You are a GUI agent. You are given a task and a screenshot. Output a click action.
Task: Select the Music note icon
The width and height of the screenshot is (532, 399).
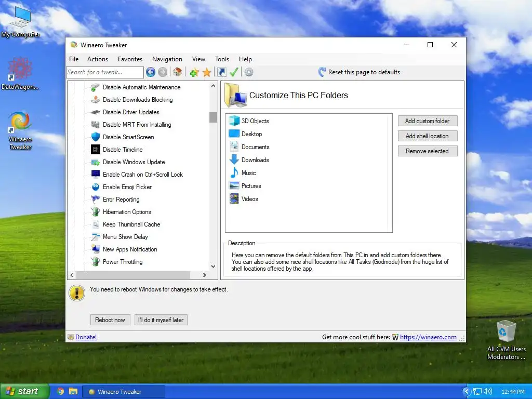coord(234,172)
